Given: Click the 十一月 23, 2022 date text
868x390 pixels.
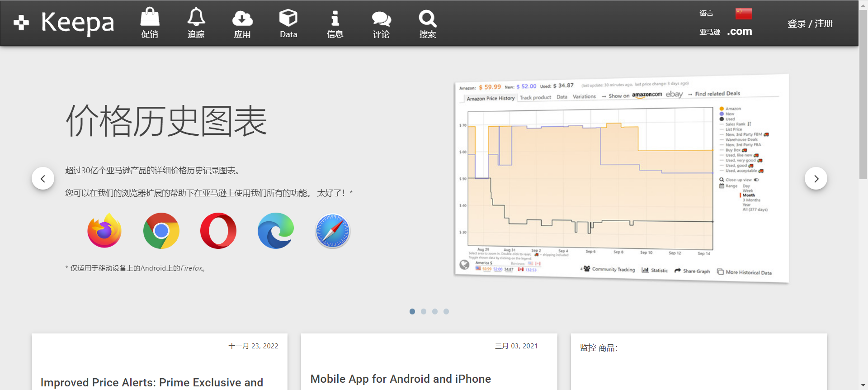Looking at the screenshot, I should tap(253, 346).
